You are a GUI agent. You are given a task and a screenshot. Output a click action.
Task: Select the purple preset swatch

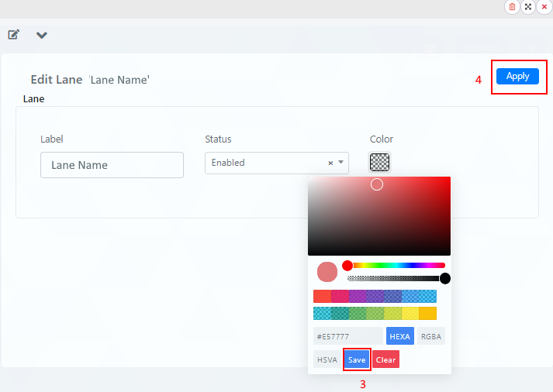pyautogui.click(x=358, y=296)
